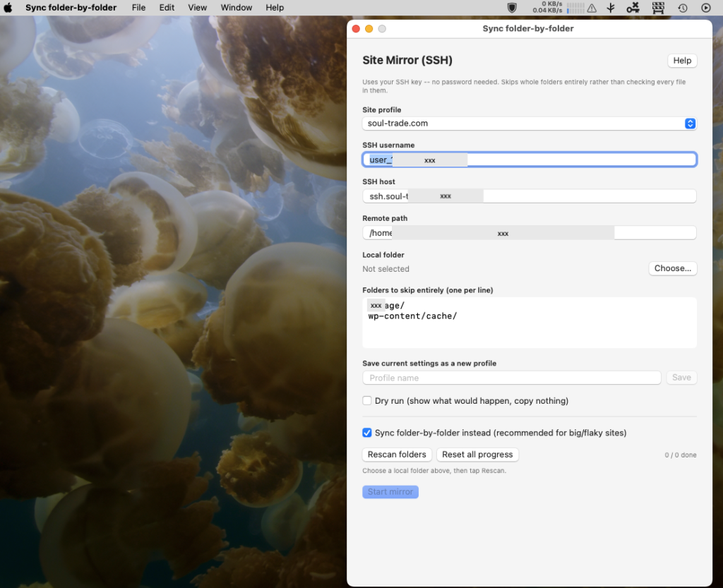Open the File menu

pyautogui.click(x=138, y=8)
